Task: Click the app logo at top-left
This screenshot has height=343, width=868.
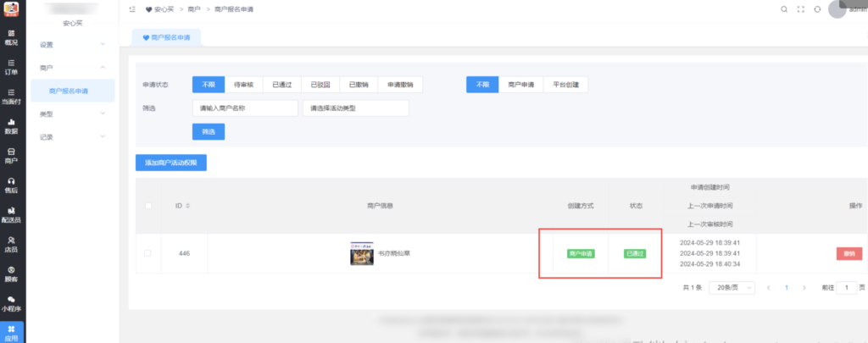Action: click(x=11, y=9)
